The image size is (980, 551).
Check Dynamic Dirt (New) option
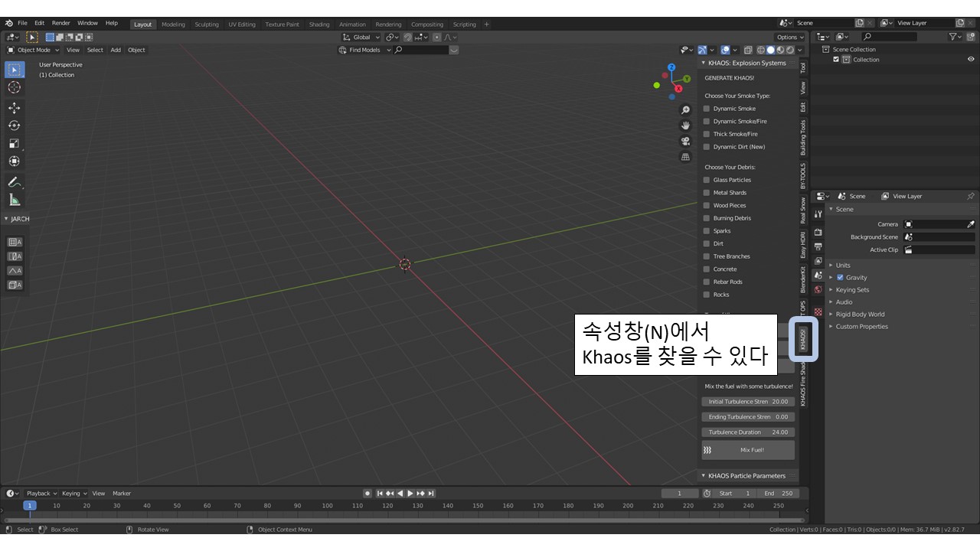tap(707, 147)
